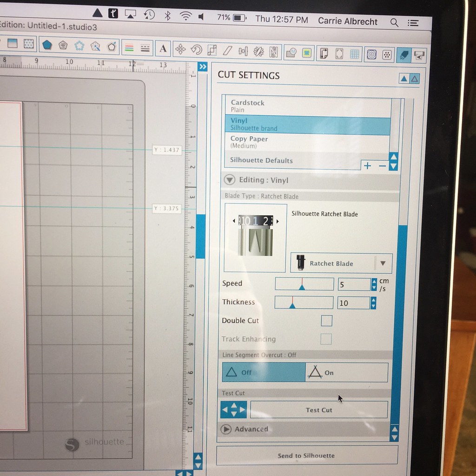Open the Text Style window icon

click(x=163, y=48)
